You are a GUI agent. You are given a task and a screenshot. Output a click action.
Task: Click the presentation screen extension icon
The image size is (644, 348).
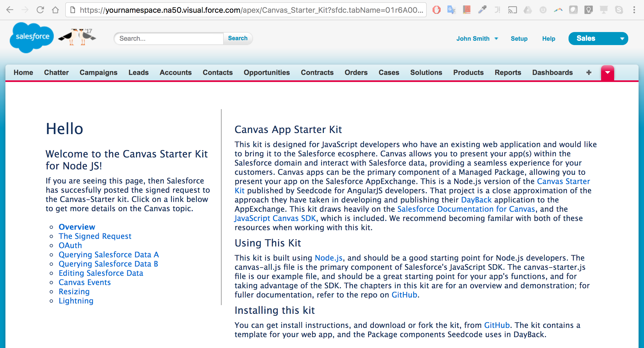[x=604, y=10]
